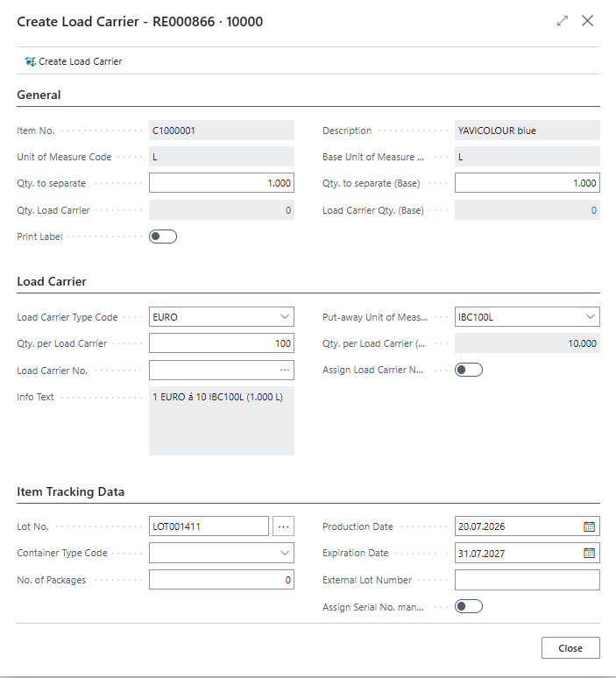Image resolution: width=616 pixels, height=678 pixels.
Task: Focus the Qty. to separate (Base) field
Action: 527,183
